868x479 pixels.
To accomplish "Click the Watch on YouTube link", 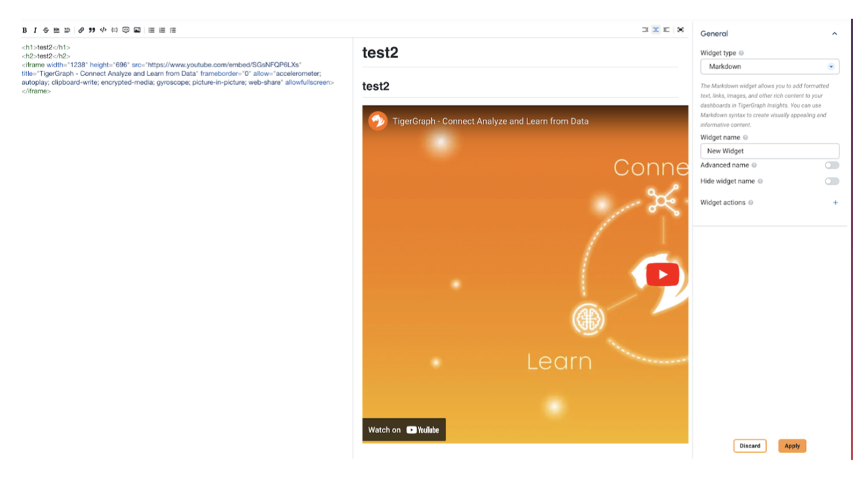I will pyautogui.click(x=404, y=430).
